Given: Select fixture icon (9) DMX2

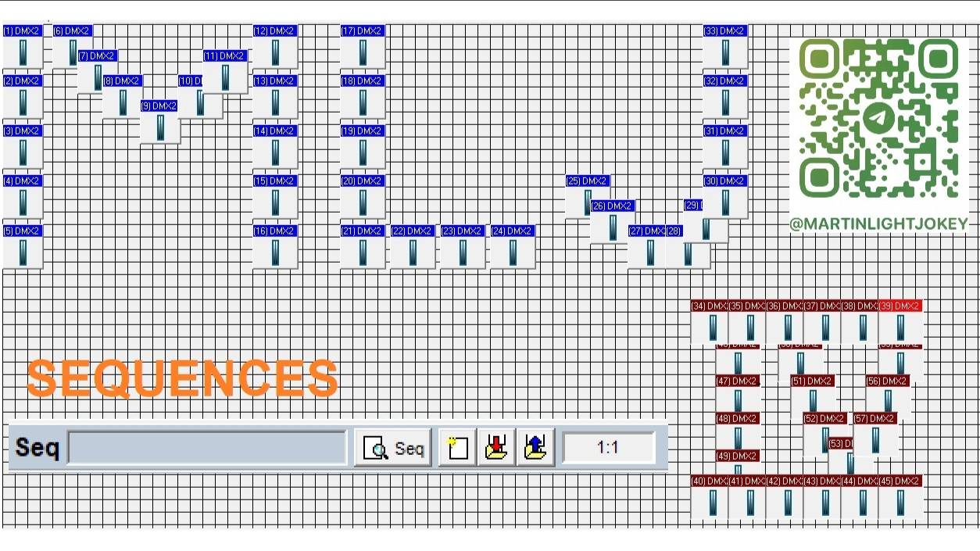Looking at the screenshot, I should point(160,122).
